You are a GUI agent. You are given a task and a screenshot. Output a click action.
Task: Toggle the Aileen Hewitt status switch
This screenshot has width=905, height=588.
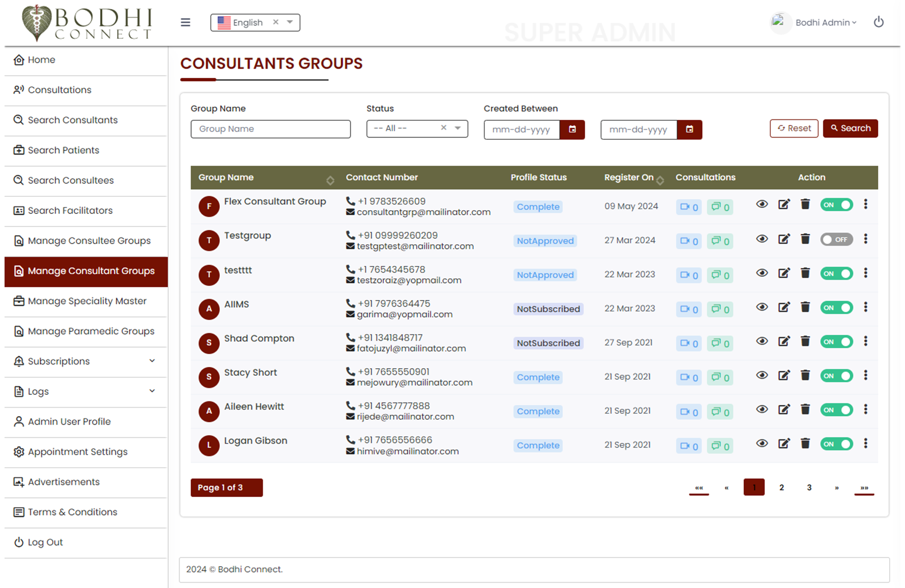[836, 410]
